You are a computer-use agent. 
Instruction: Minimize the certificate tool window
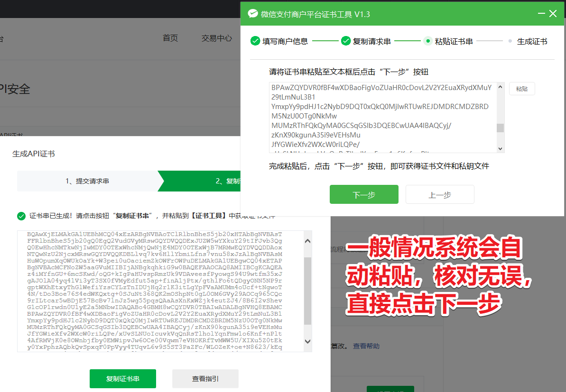pyautogui.click(x=541, y=14)
